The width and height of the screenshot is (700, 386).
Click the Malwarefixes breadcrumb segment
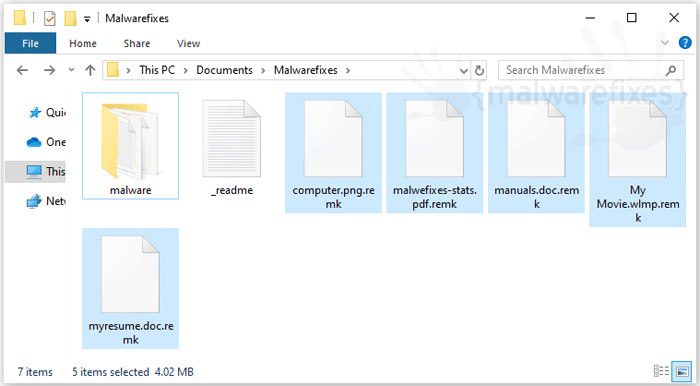point(306,70)
